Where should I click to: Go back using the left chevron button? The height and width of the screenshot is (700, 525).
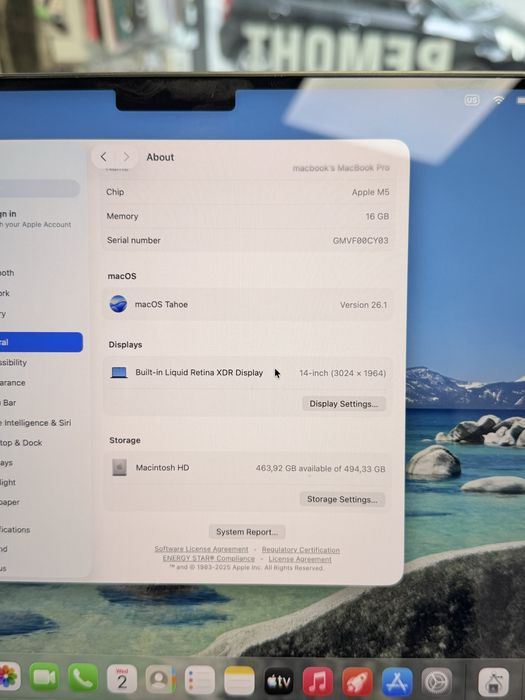tap(104, 157)
